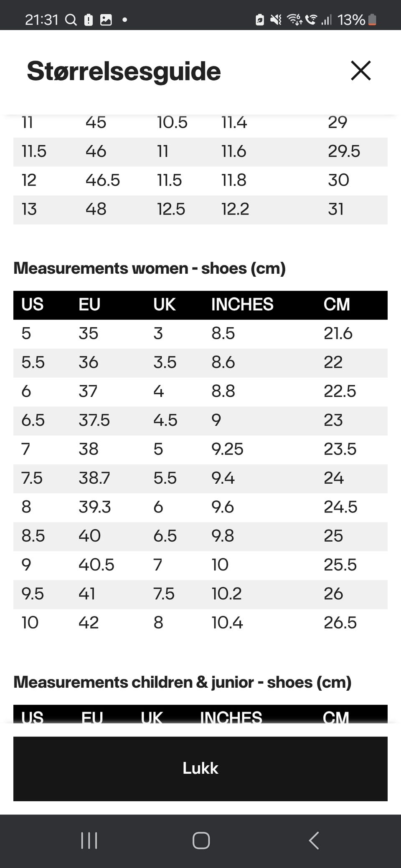Tap the battery alert notification icon
The width and height of the screenshot is (401, 868).
(x=89, y=20)
